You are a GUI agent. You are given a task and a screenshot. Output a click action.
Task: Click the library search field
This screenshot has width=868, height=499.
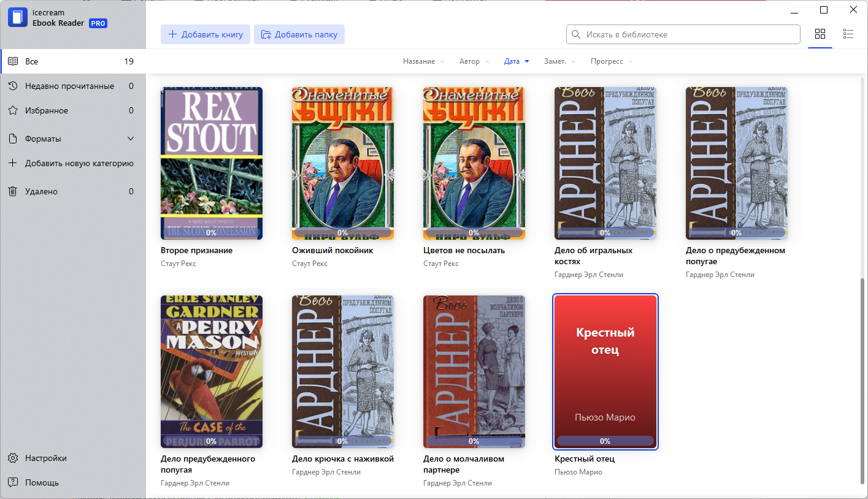click(683, 34)
